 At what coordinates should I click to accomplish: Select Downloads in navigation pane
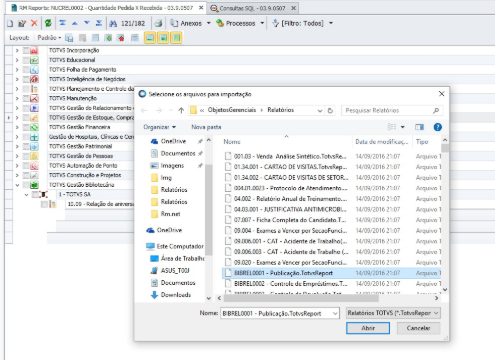pyautogui.click(x=176, y=295)
